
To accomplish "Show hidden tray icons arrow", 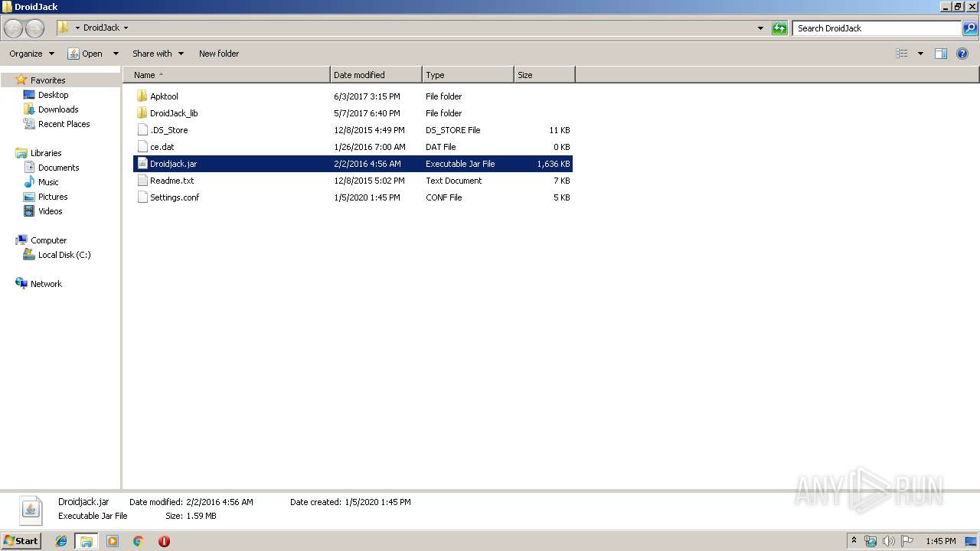I will tap(854, 540).
